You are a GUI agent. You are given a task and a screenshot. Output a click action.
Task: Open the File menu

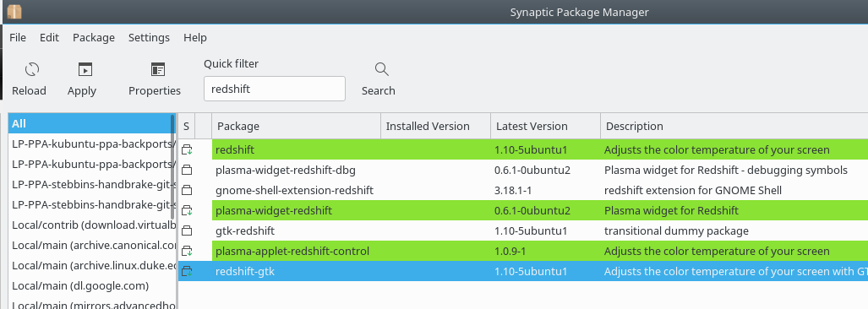click(18, 38)
